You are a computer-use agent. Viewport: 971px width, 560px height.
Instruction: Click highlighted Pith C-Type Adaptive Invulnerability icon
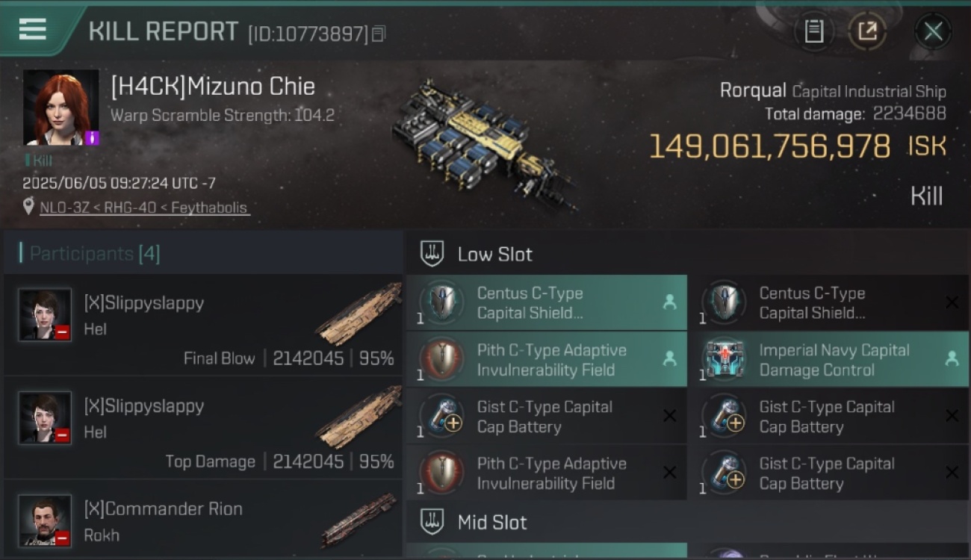441,359
